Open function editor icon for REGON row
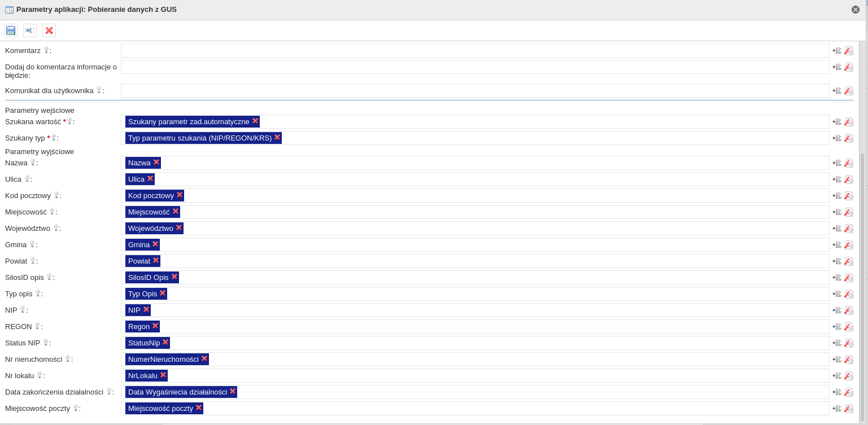This screenshot has width=868, height=425. tap(848, 327)
